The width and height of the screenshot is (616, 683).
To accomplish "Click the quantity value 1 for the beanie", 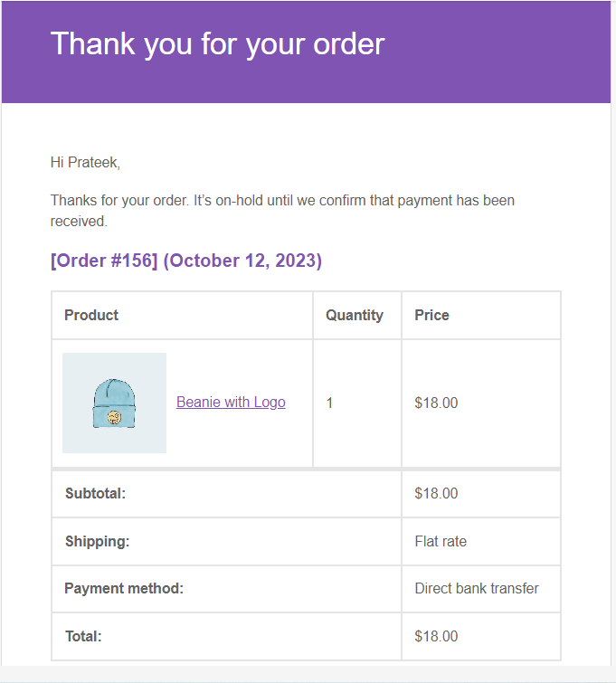I will pos(329,403).
